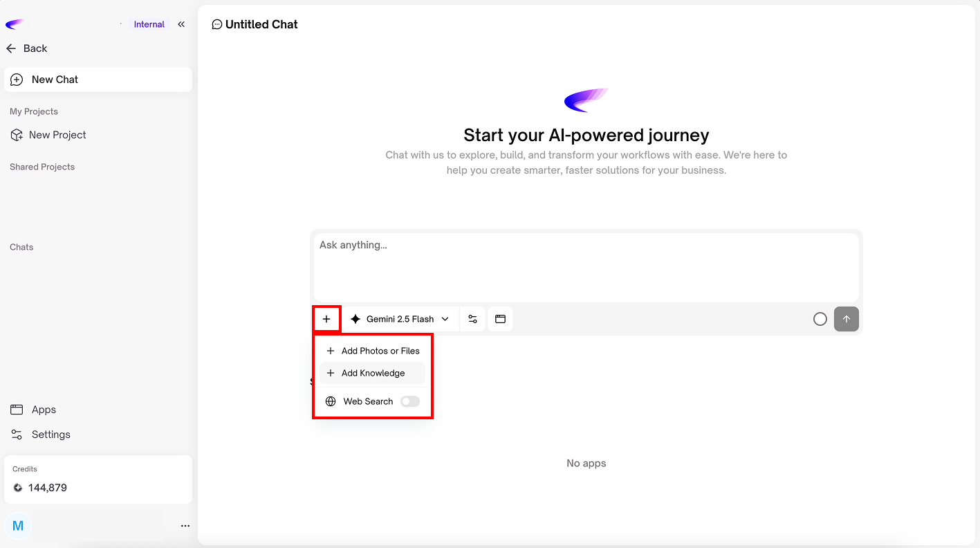Click the Credits balance card

[x=98, y=479]
